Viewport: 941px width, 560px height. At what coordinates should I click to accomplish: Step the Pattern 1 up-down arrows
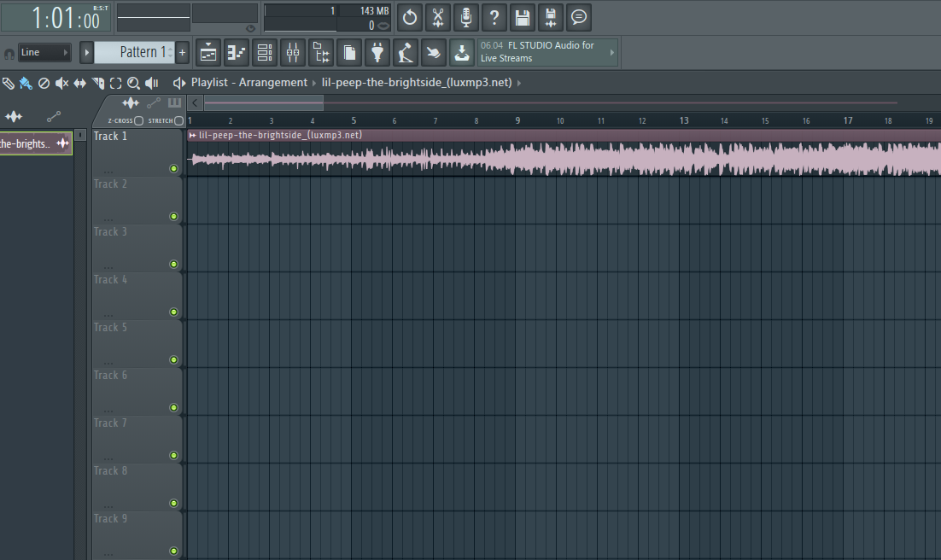coord(171,53)
